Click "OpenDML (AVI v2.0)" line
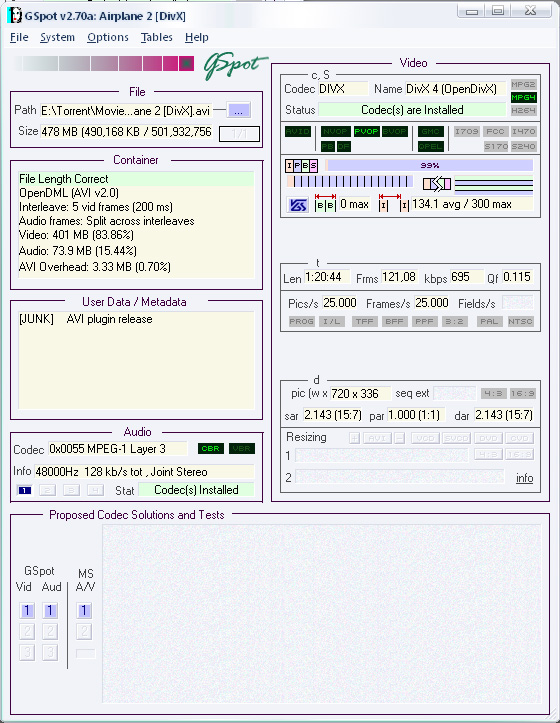Image resolution: width=560 pixels, height=723 pixels. click(x=69, y=193)
